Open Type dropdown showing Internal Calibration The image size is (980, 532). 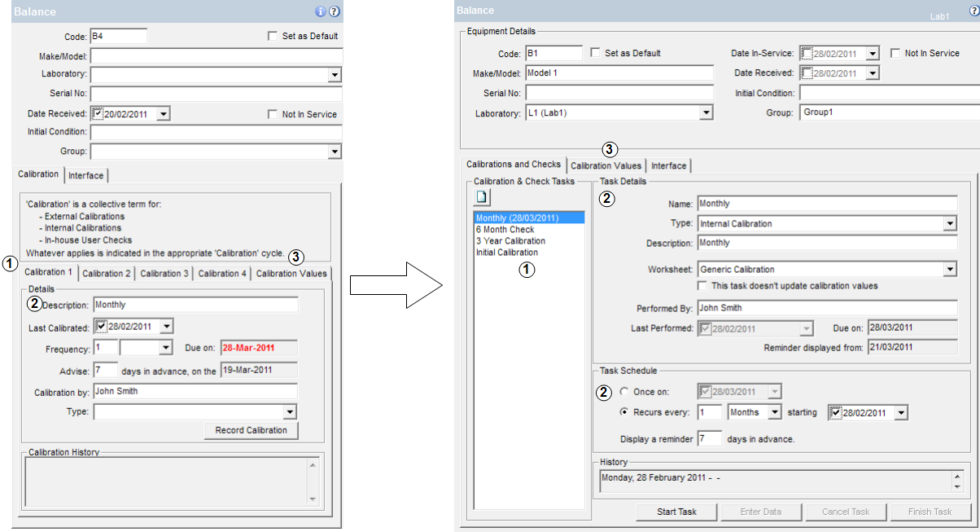(949, 224)
